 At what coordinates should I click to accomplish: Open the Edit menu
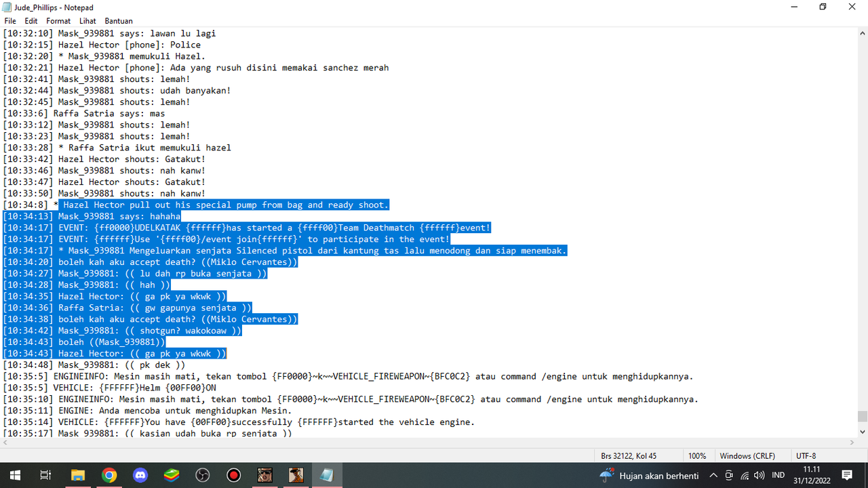click(31, 21)
